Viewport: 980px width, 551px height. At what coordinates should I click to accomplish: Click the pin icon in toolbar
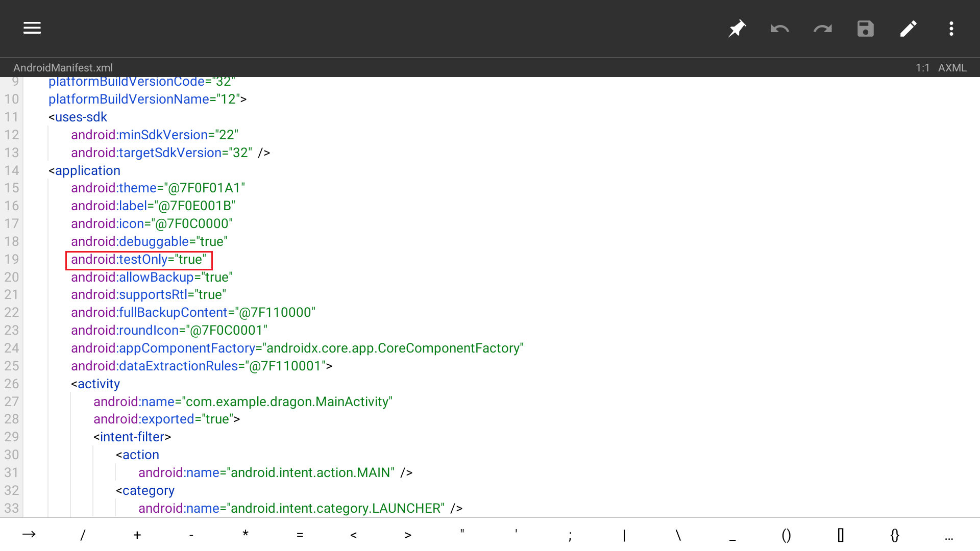737,29
